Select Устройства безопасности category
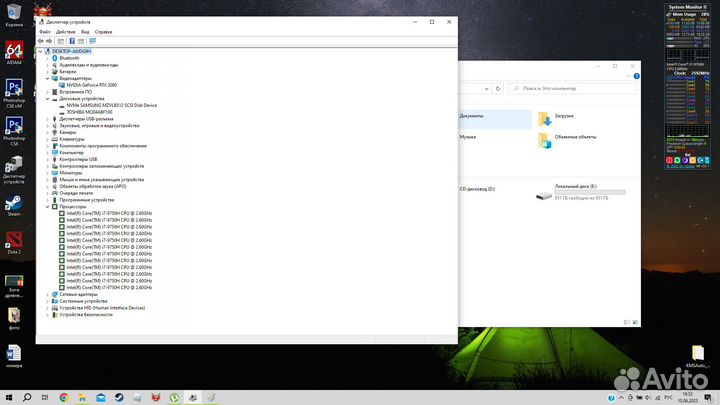Image resolution: width=720 pixels, height=405 pixels. pyautogui.click(x=86, y=315)
